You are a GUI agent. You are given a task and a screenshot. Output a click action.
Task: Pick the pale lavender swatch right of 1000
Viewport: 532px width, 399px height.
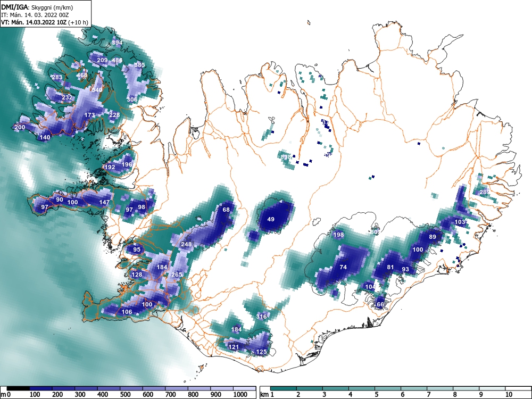(x=245, y=388)
